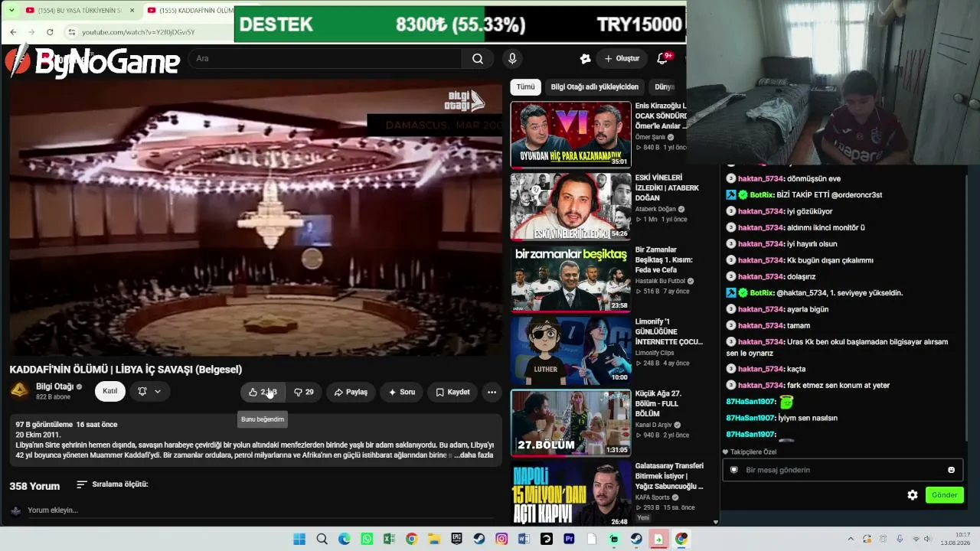Click the microphone icon in system tray
This screenshot has width=980, height=551.
tap(900, 539)
